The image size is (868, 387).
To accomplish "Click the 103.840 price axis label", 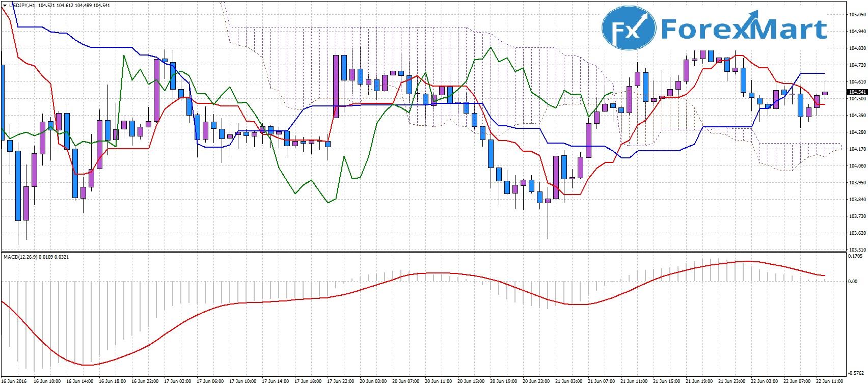I will click(858, 200).
